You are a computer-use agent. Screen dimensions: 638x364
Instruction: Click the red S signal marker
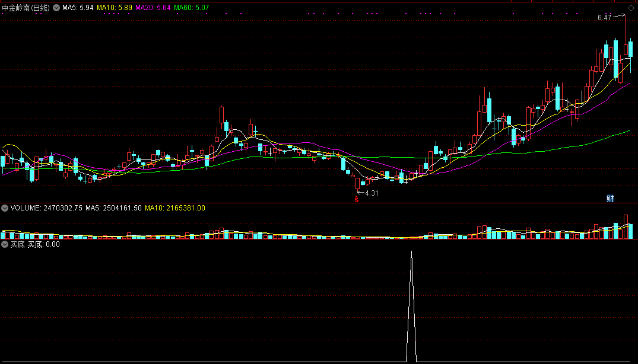(357, 199)
